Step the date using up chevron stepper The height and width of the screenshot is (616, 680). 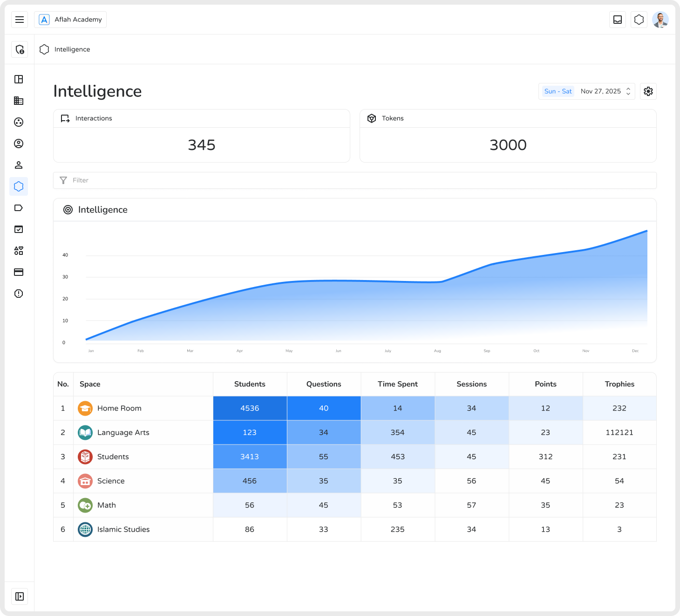pos(628,89)
